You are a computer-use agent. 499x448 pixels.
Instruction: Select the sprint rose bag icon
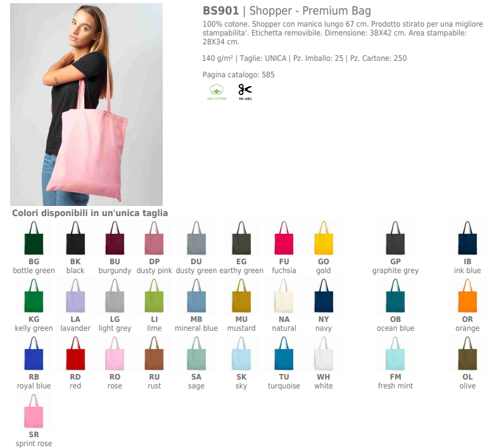pyautogui.click(x=34, y=411)
